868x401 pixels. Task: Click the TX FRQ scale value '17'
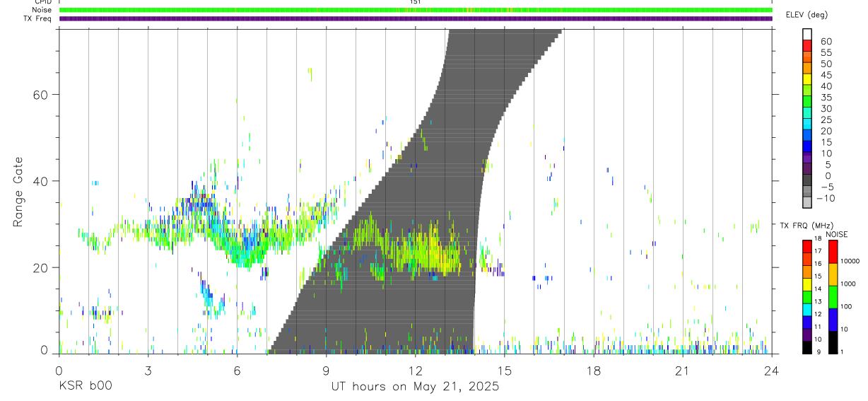(817, 252)
